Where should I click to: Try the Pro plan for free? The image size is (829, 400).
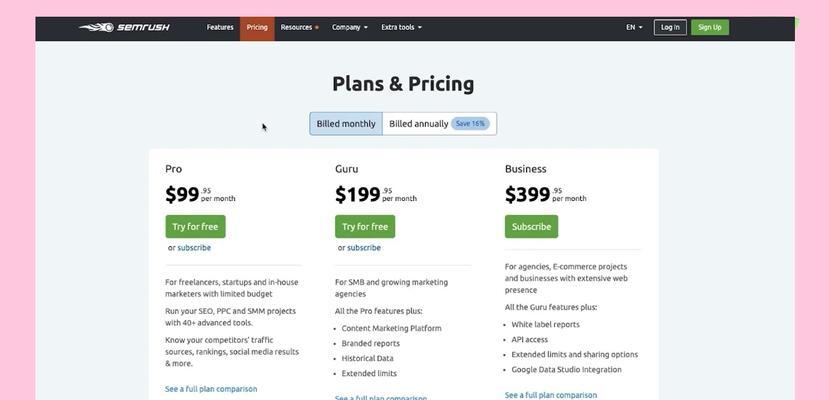195,227
